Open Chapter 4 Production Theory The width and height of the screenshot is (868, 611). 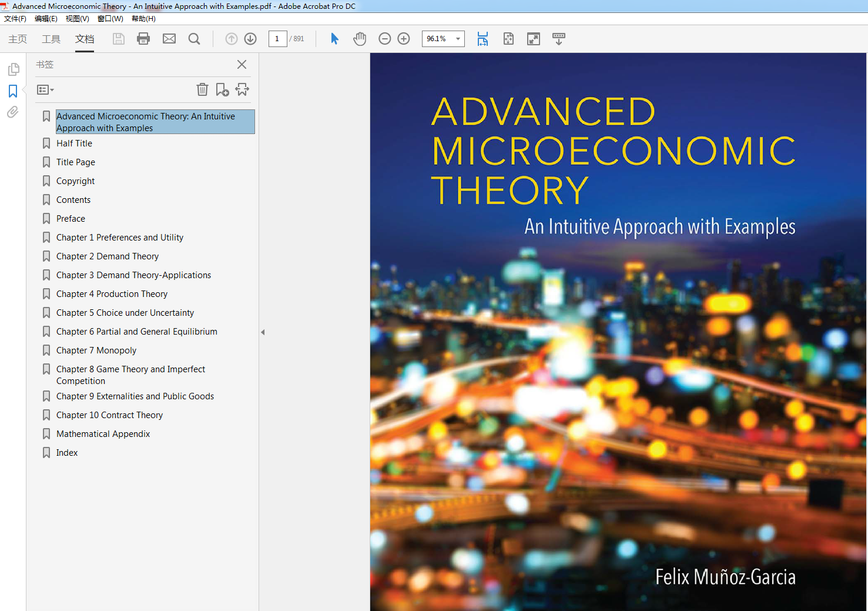pyautogui.click(x=112, y=294)
